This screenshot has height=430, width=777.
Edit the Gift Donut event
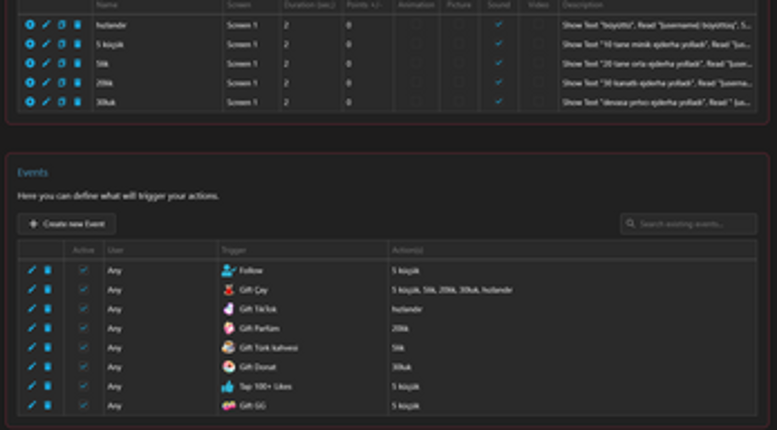(32, 367)
